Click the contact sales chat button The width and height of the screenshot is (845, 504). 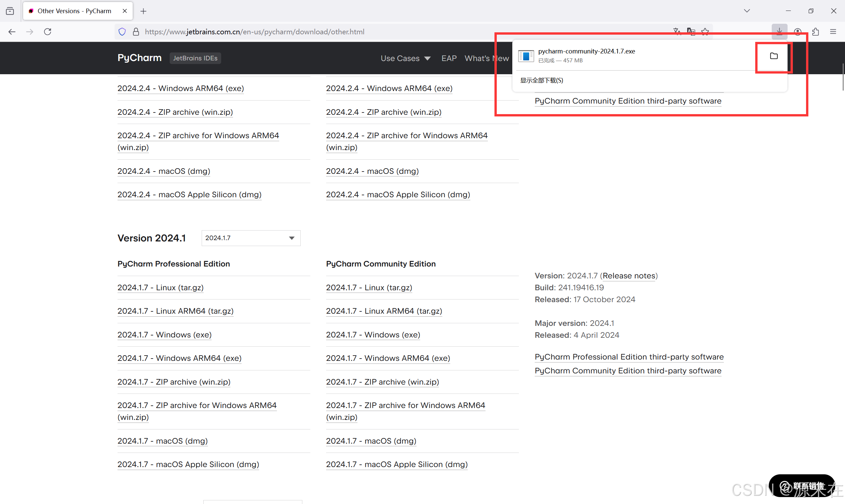(802, 486)
